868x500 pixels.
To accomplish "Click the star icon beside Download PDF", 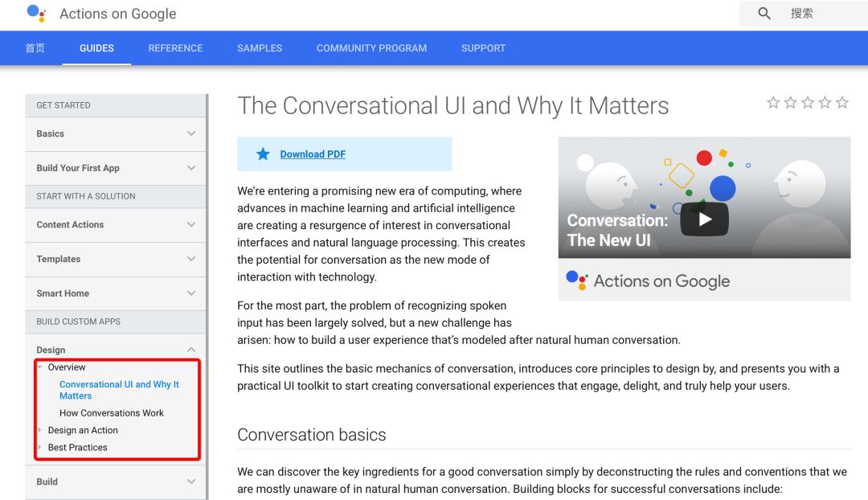I will 263,154.
